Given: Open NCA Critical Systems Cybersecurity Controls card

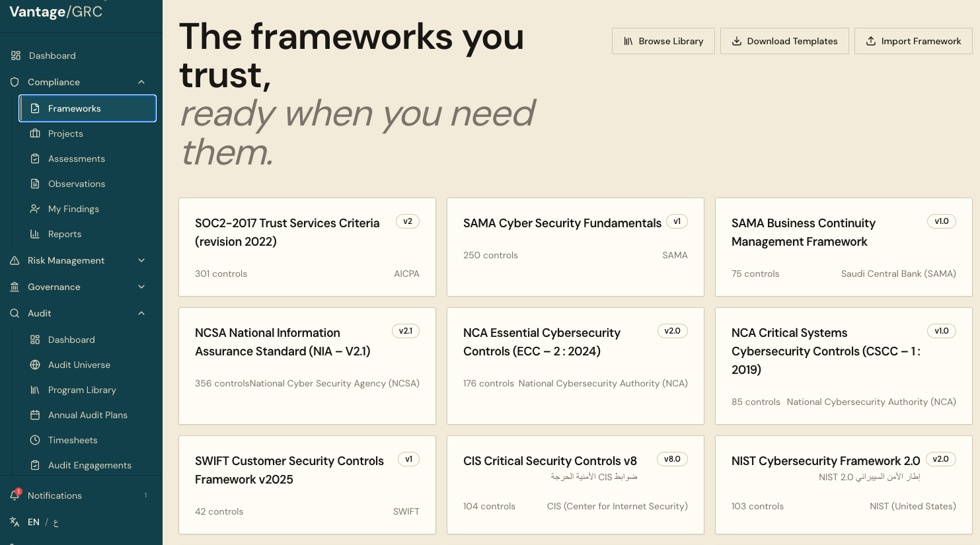Looking at the screenshot, I should 844,366.
